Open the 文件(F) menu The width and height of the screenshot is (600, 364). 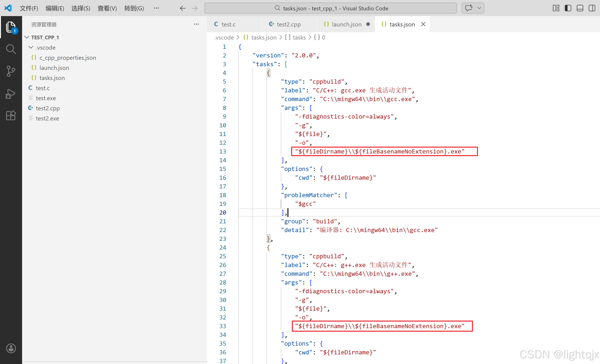click(x=29, y=8)
